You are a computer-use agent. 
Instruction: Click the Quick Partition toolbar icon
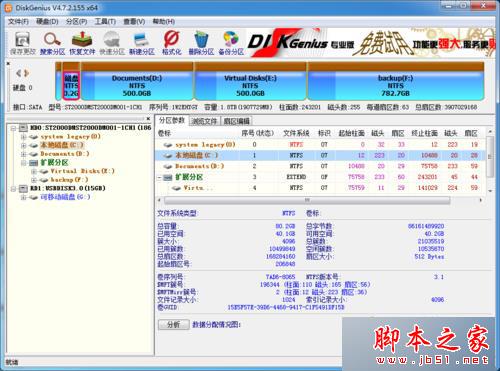tap(112, 43)
